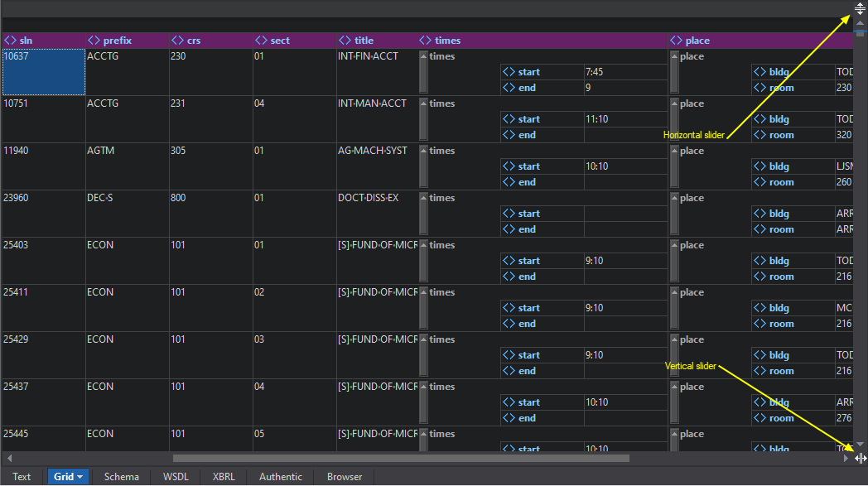The width and height of the screenshot is (868, 486).
Task: Click the element icon in the prefix column header
Action: pos(94,41)
